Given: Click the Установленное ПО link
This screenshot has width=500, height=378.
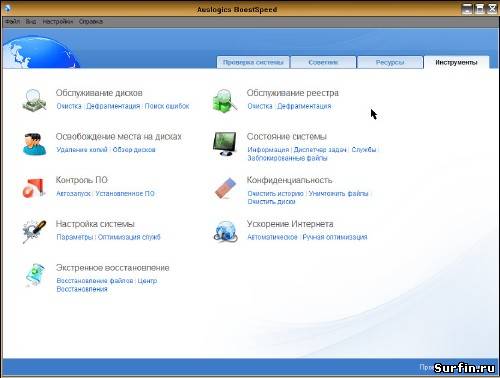Looking at the screenshot, I should tap(125, 193).
